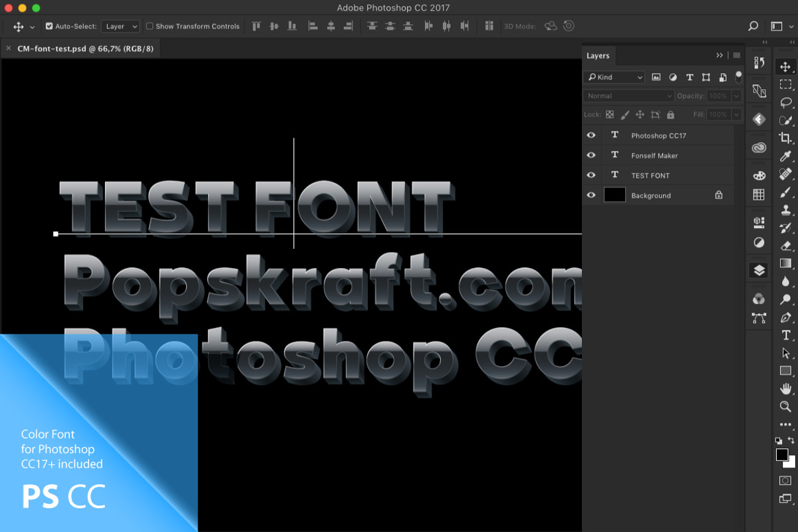The height and width of the screenshot is (532, 798).
Task: Open the Fill dropdown arrow
Action: click(736, 114)
